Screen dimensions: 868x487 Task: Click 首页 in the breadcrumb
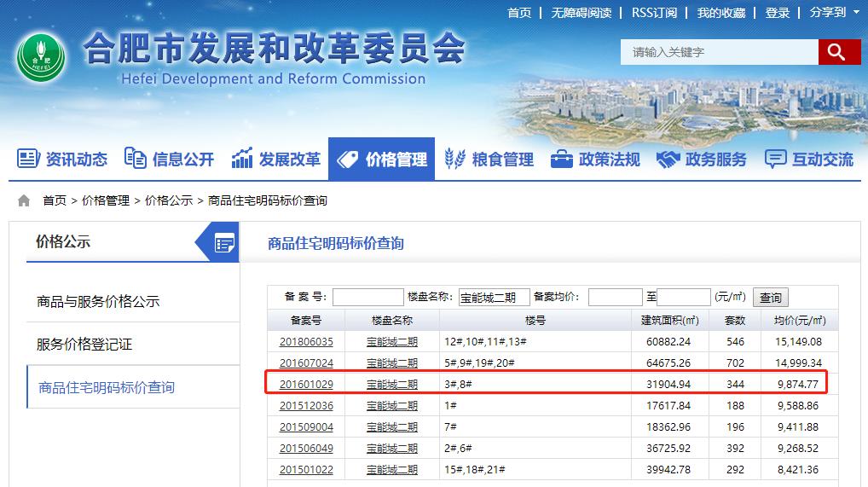pyautogui.click(x=55, y=200)
